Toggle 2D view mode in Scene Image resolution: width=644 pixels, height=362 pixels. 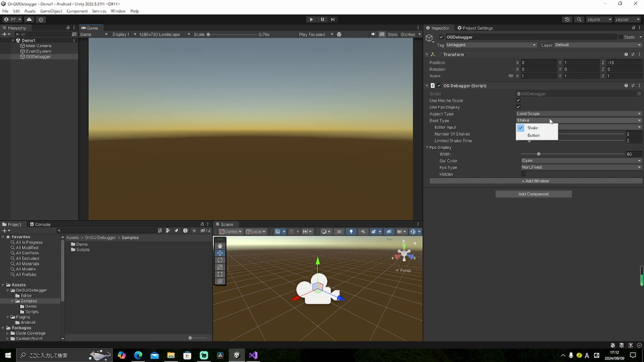click(339, 232)
